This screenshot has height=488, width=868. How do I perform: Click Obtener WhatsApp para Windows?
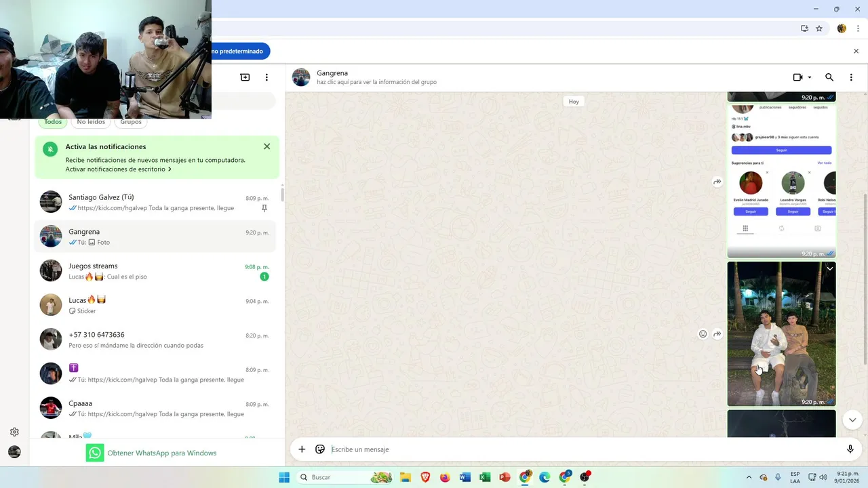[x=151, y=453]
